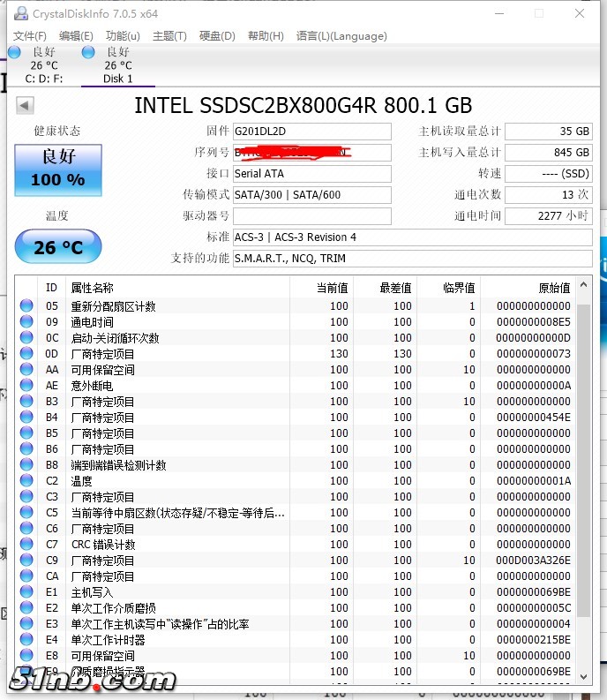Click the vertical scrollbar of attribute list
The image size is (607, 700).
coord(584,477)
